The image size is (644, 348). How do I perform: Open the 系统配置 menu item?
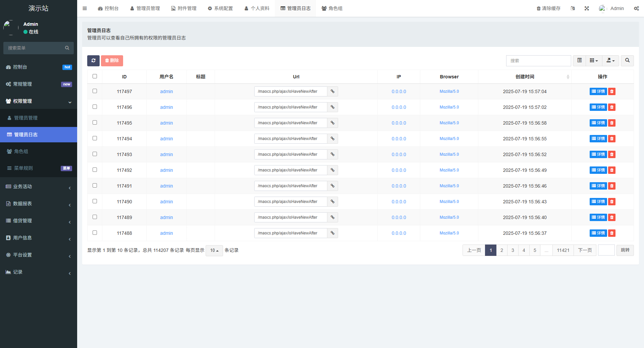click(220, 8)
